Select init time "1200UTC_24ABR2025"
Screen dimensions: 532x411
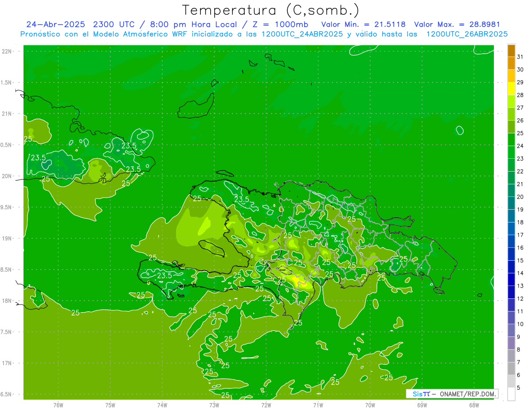point(302,34)
